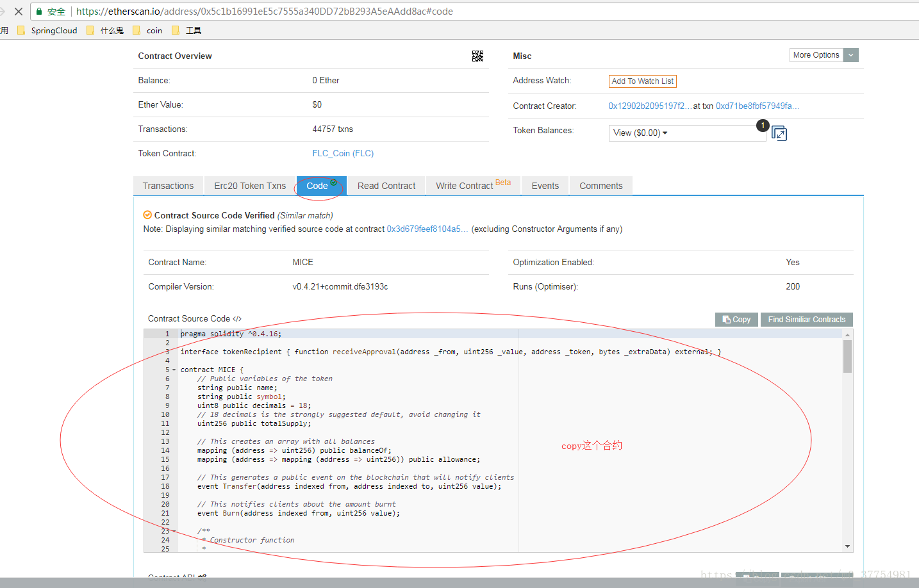This screenshot has height=588, width=919.
Task: Click the etherscan URL in the address bar
Action: (265, 12)
